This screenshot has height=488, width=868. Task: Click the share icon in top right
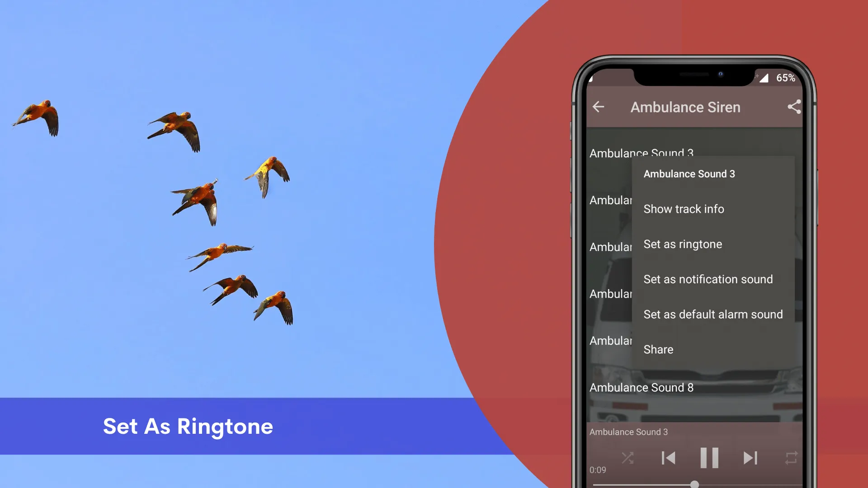[x=795, y=107]
